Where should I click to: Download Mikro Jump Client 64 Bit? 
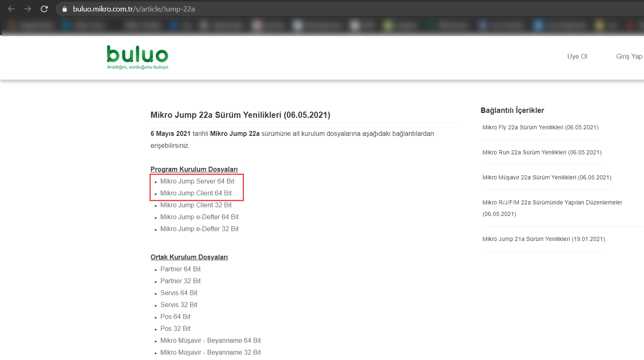pos(196,193)
